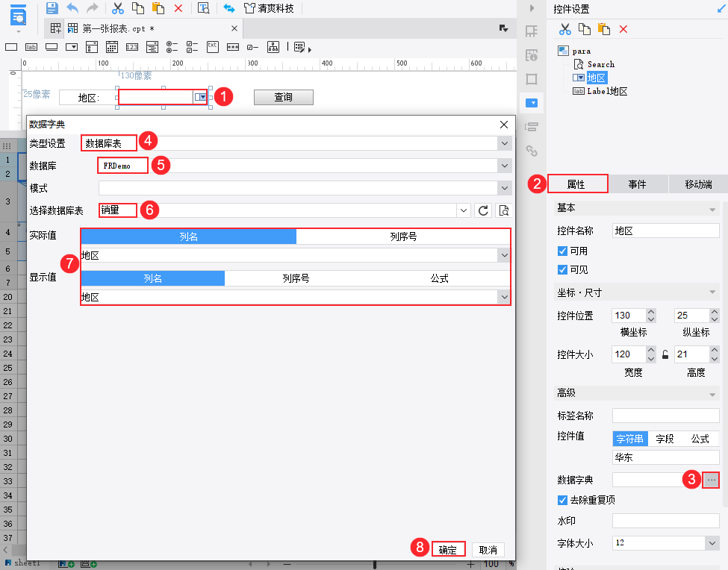Uncheck the 可见 checkbox
Image resolution: width=728 pixels, height=570 pixels.
562,269
